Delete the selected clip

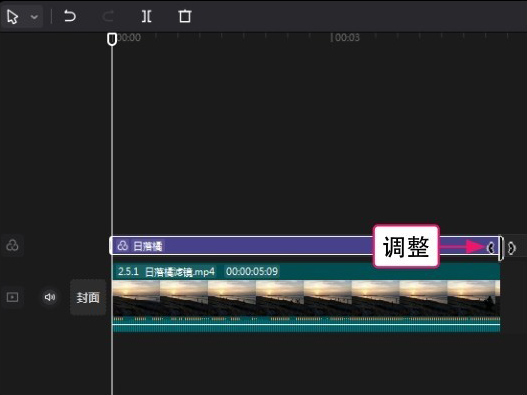coord(185,16)
